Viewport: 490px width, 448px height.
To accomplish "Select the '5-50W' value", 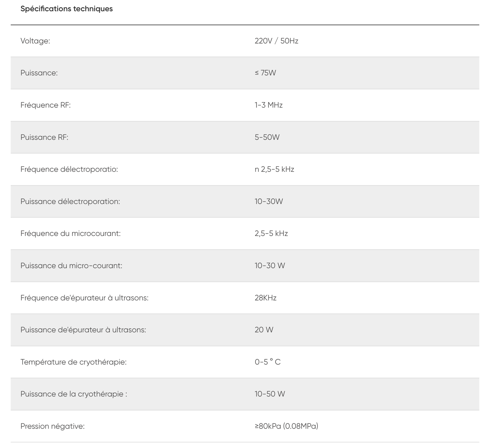I will pos(267,137).
